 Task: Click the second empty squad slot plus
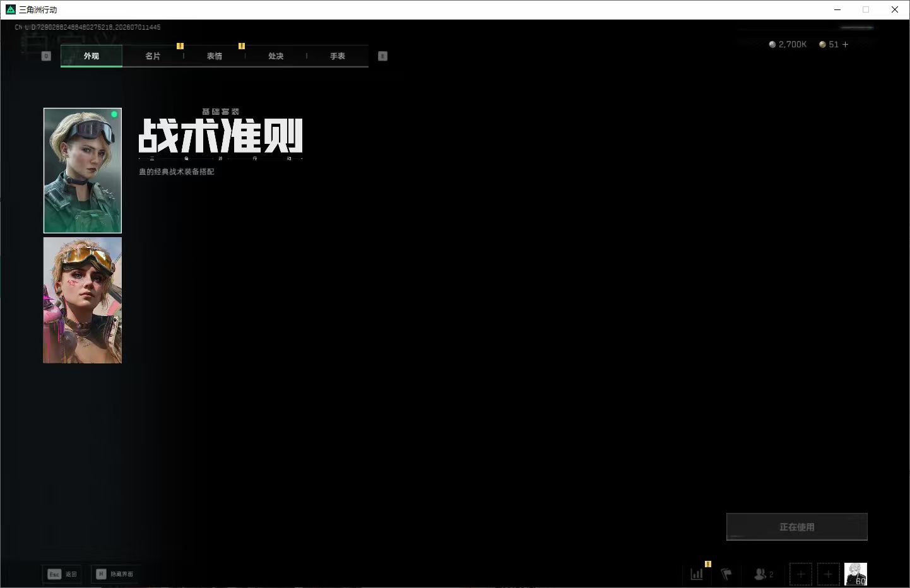(x=829, y=574)
